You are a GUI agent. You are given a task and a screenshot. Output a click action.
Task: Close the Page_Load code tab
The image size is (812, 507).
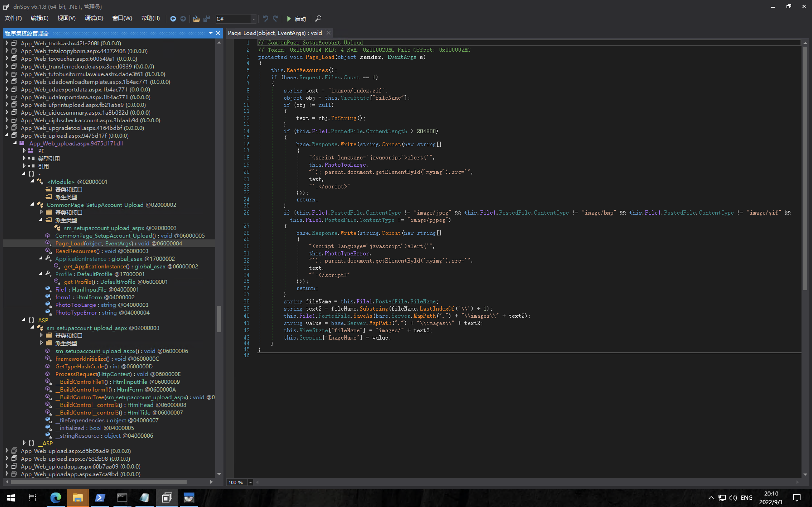(329, 33)
